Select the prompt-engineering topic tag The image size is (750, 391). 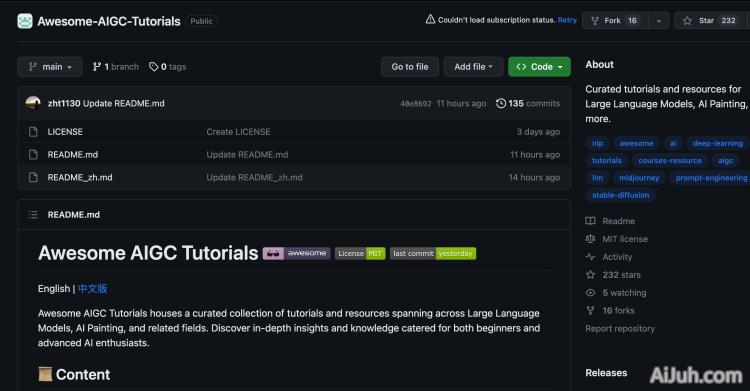point(711,178)
